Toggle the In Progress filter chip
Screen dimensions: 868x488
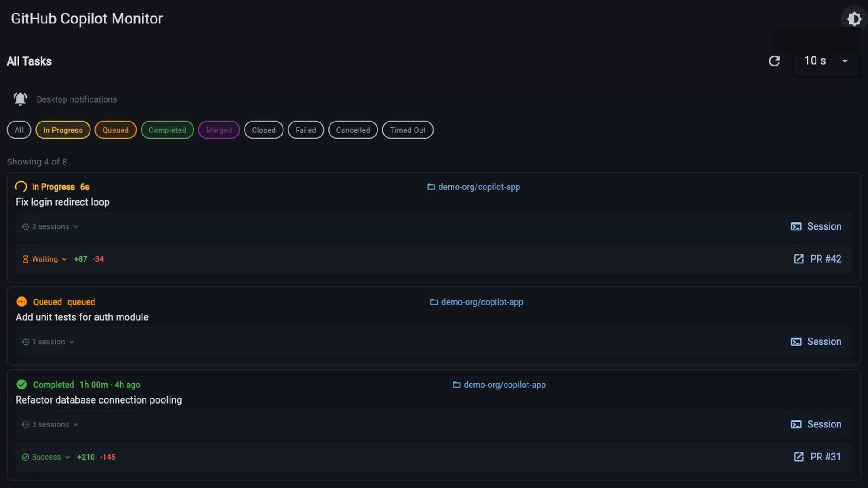pos(63,130)
